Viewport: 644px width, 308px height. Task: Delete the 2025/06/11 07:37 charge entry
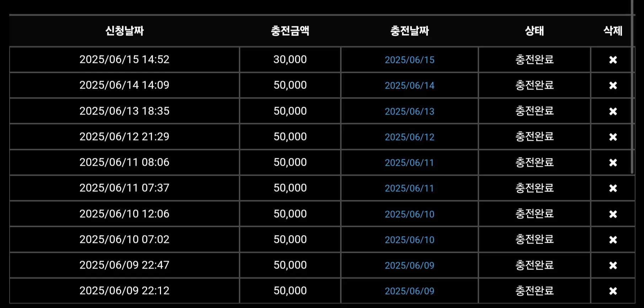613,188
